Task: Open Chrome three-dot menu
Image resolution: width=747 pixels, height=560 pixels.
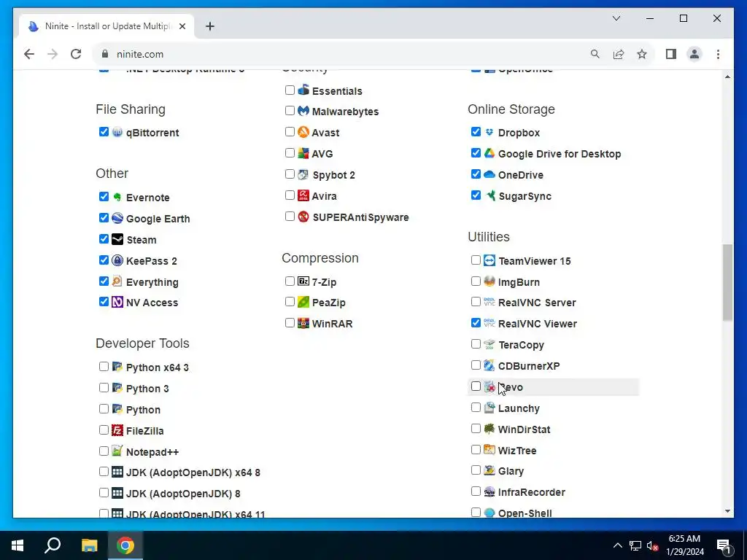Action: [x=718, y=54]
